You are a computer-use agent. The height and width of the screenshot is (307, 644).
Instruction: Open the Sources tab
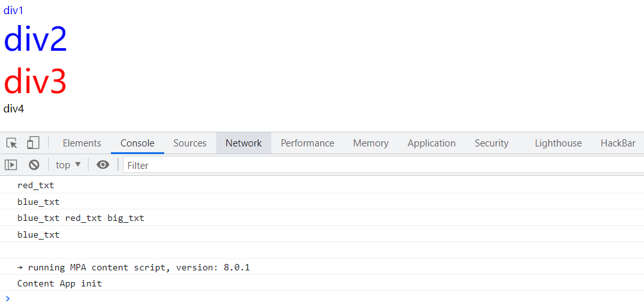click(x=190, y=143)
